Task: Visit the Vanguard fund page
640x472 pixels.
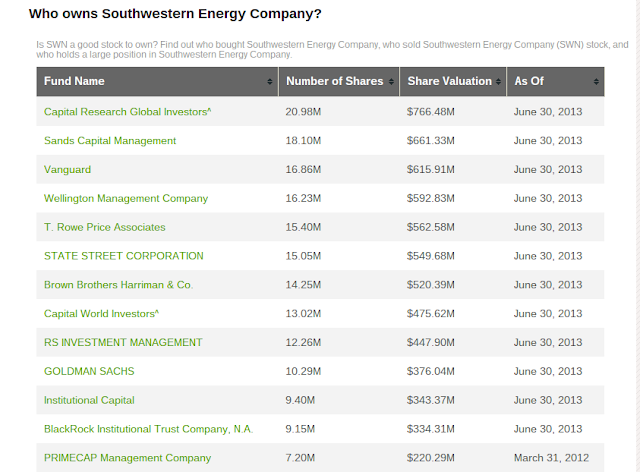Action: [x=67, y=169]
